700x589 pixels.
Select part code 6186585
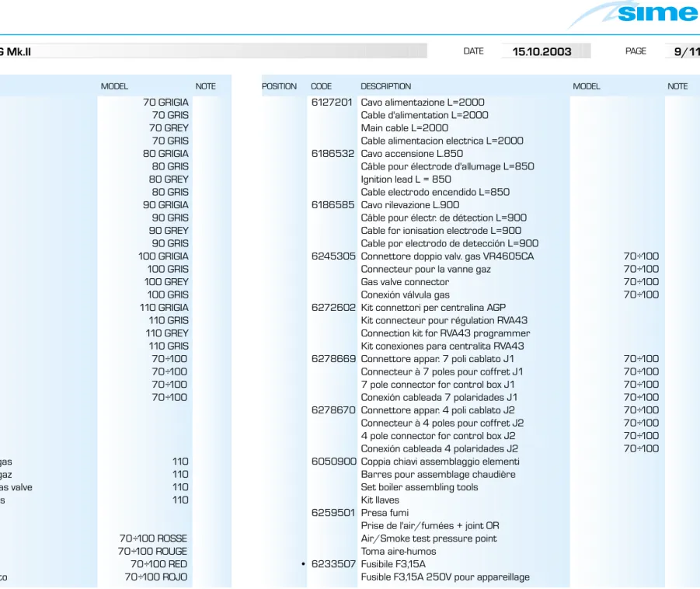click(x=333, y=205)
